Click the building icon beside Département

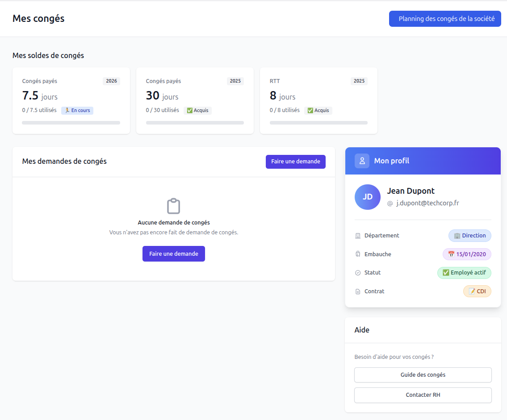(x=358, y=236)
